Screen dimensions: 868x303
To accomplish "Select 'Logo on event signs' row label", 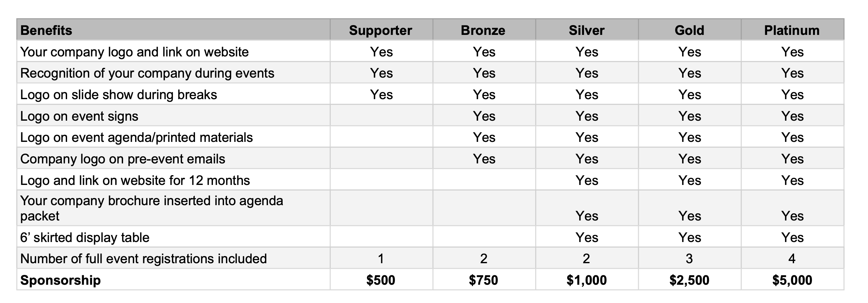I will click(79, 116).
